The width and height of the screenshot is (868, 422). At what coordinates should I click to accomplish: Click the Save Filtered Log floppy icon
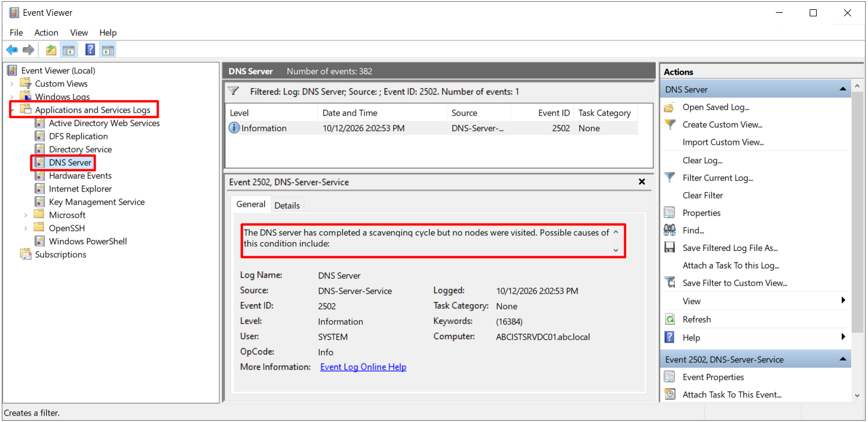[x=670, y=248]
